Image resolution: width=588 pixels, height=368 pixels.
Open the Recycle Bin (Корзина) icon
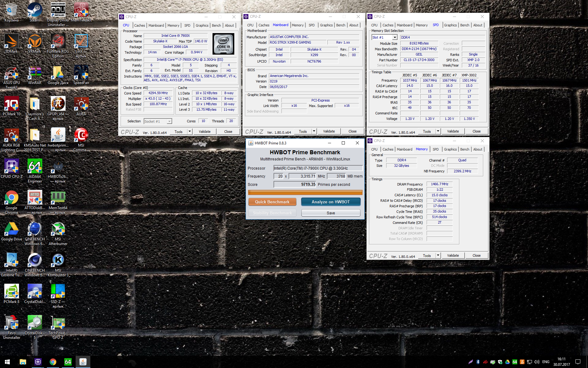pos(11,12)
